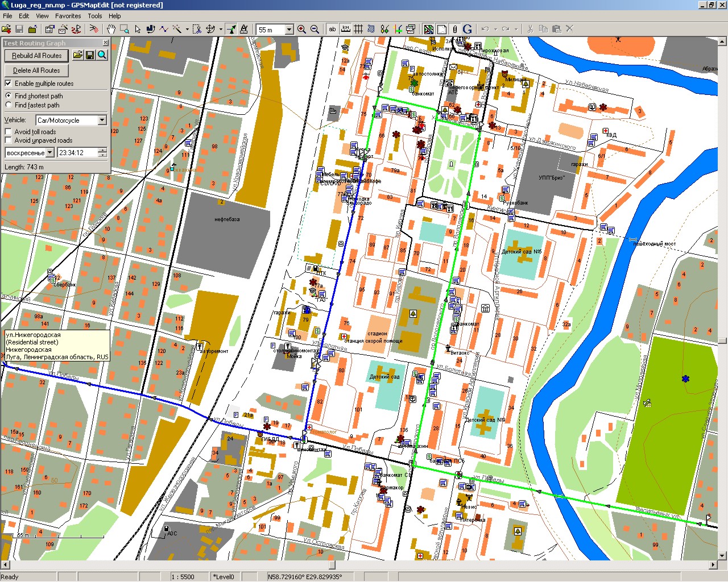This screenshot has height=582, width=728.
Task: Click the Open file folder icon
Action: (x=6, y=29)
